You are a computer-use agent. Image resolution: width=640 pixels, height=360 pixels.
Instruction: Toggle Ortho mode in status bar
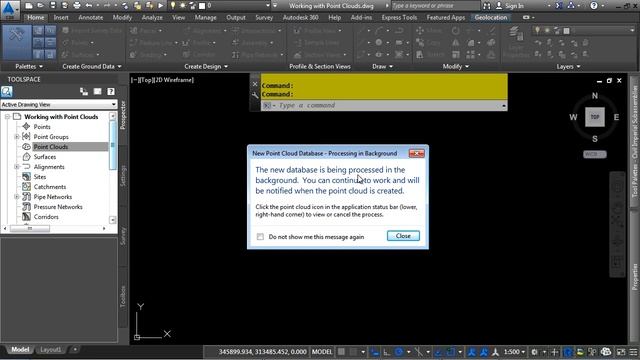[x=386, y=352]
